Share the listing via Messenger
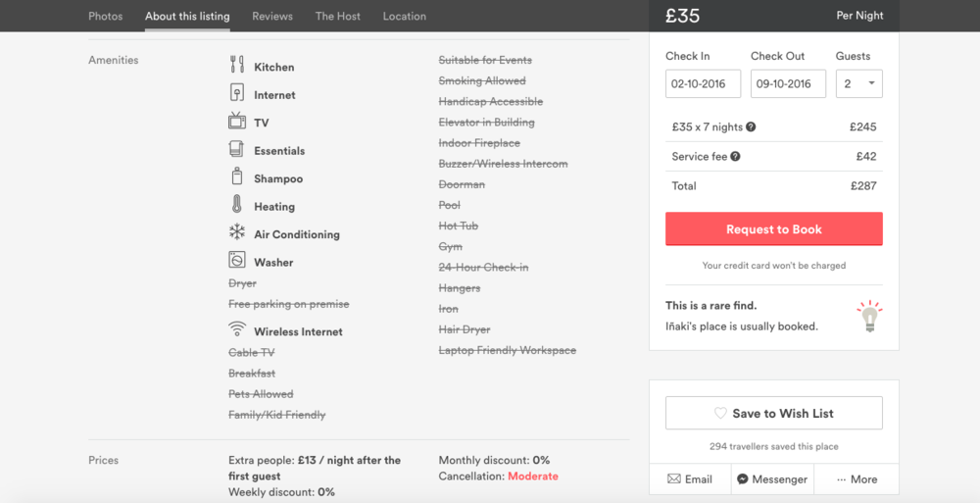Screen dimensions: 980x503 [x=772, y=479]
